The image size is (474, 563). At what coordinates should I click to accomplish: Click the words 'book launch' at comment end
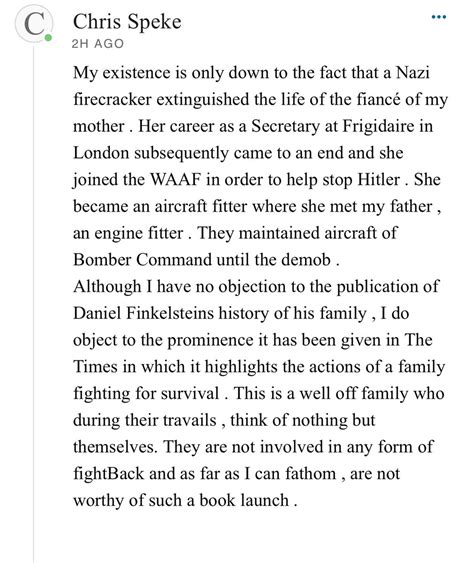point(244,500)
